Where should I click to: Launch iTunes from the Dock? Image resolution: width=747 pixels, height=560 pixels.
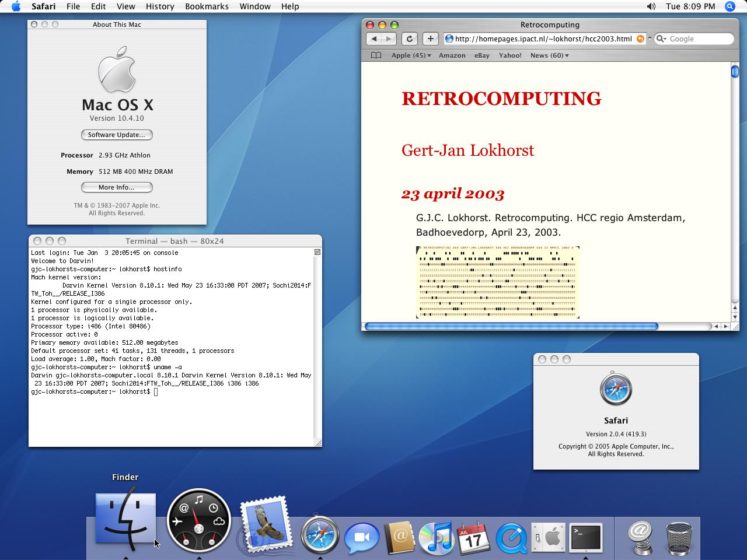click(x=437, y=537)
